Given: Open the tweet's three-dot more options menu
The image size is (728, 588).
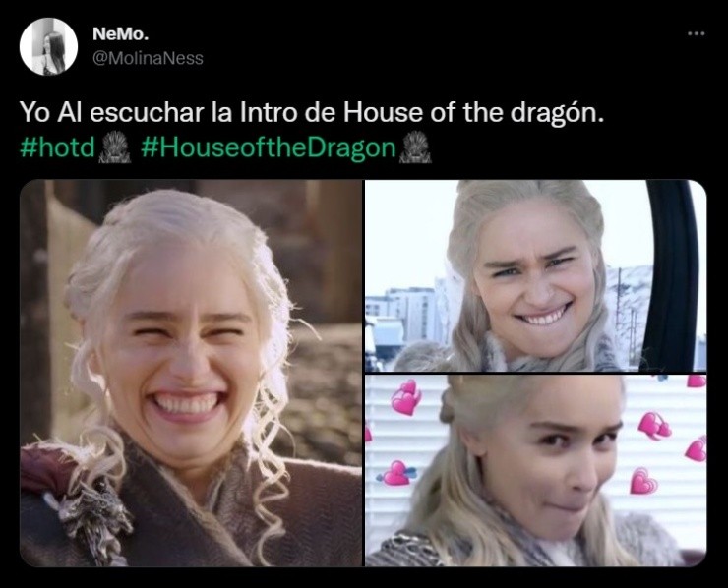Looking at the screenshot, I should 697,33.
